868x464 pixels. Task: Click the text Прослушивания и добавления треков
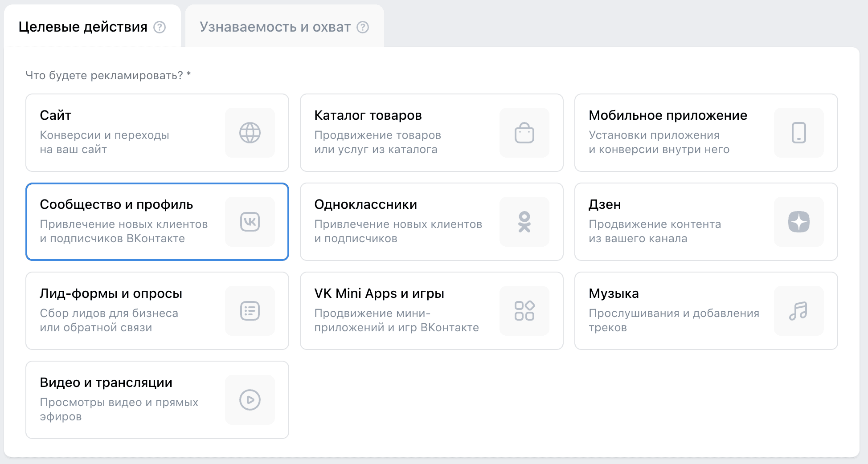click(674, 320)
